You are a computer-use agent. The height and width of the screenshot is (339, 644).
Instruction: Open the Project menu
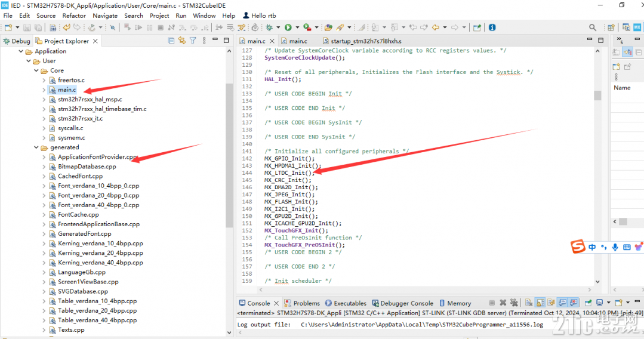click(159, 16)
